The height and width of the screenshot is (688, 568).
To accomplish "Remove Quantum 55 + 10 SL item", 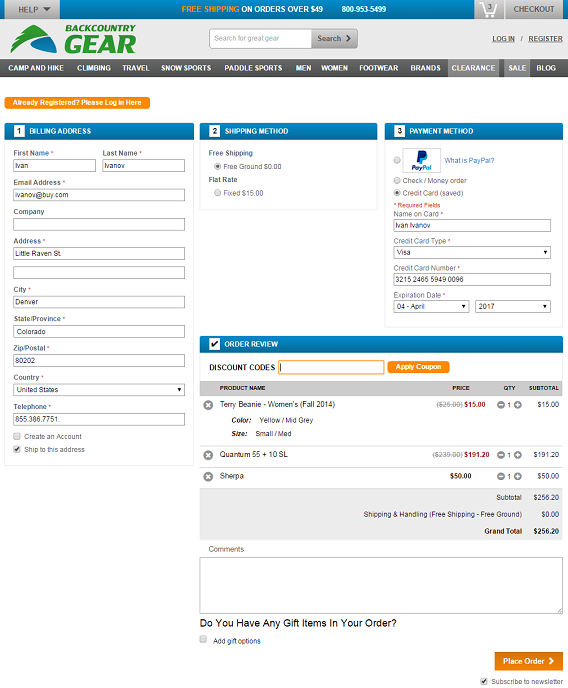I will click(x=208, y=455).
